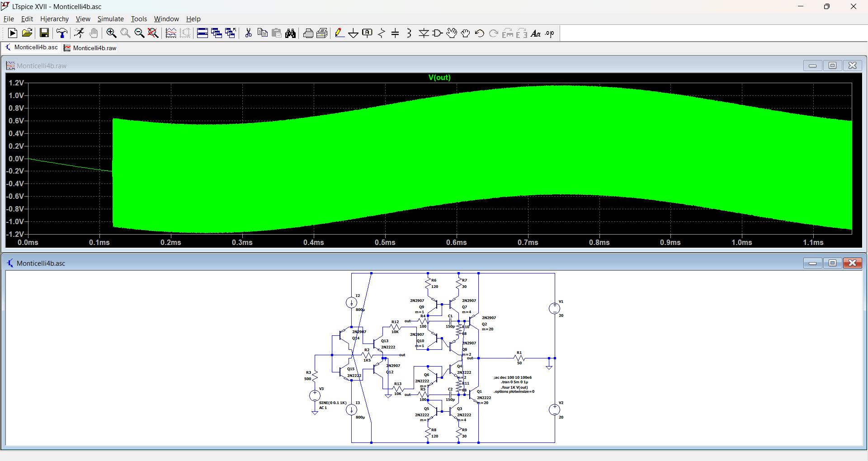The image size is (868, 461).
Task: Zoom in with magnifier plus icon
Action: coord(111,33)
